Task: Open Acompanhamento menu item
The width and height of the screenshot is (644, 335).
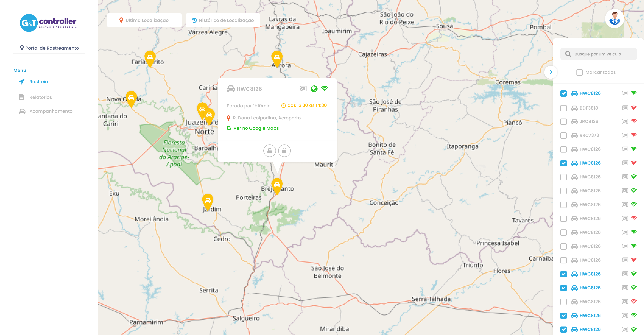Action: click(x=51, y=111)
